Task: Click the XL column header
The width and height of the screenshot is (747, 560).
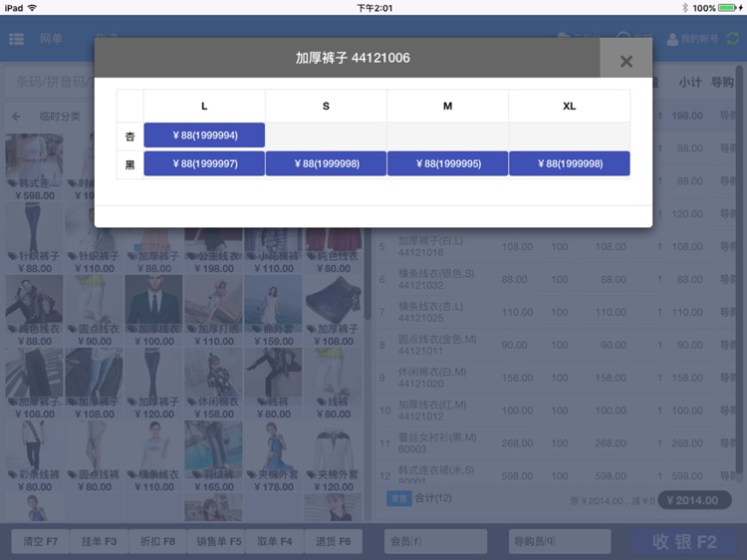Action: pyautogui.click(x=570, y=106)
